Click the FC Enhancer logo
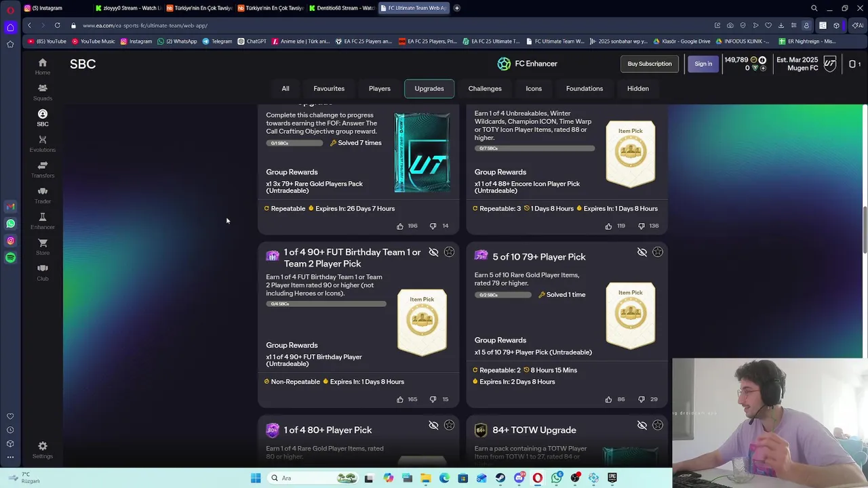Image resolution: width=868 pixels, height=488 pixels. tap(504, 64)
